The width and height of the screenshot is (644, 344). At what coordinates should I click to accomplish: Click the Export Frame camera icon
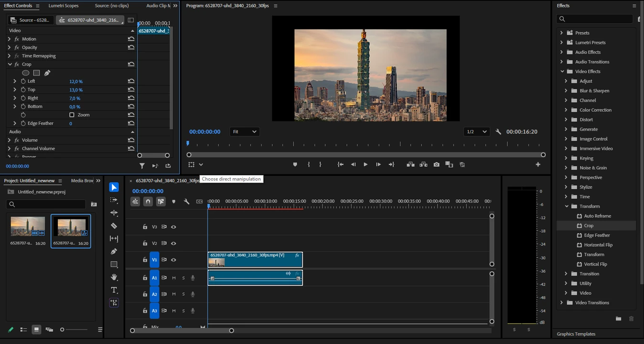coord(436,164)
